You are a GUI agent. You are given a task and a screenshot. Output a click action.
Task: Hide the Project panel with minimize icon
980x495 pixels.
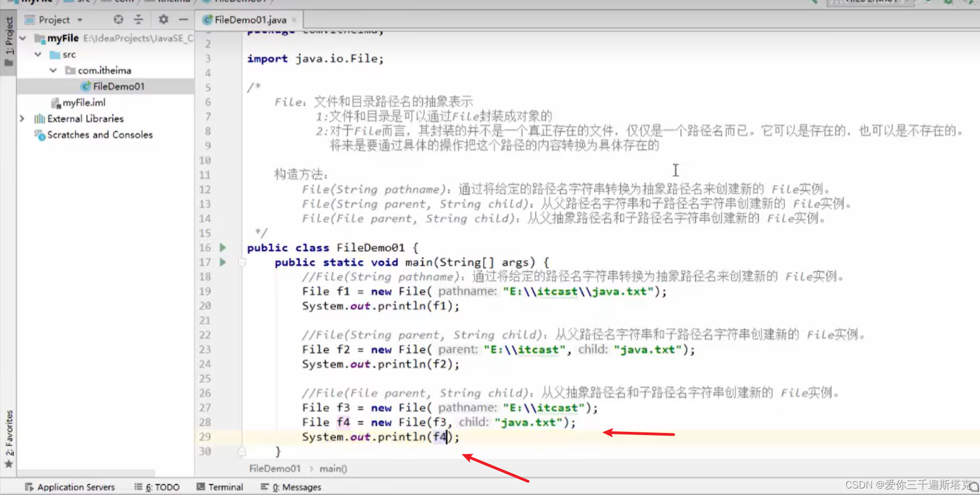click(x=184, y=20)
